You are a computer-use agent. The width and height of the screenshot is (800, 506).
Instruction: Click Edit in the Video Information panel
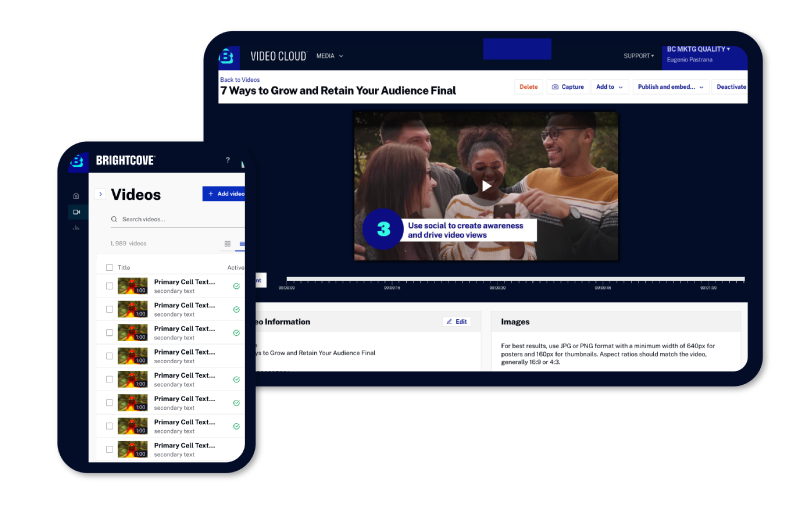pos(457,322)
